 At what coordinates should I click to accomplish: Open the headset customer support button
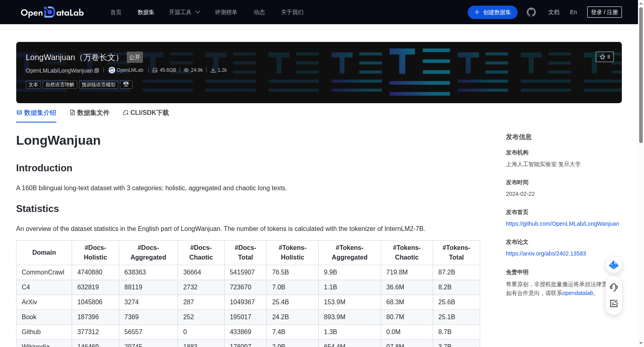coord(614,287)
